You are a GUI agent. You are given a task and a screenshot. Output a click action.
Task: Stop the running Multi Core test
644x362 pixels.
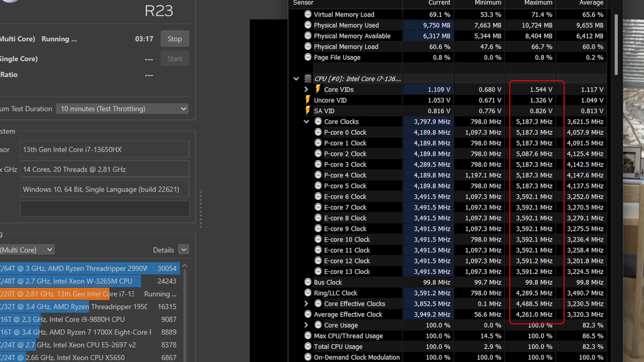175,39
